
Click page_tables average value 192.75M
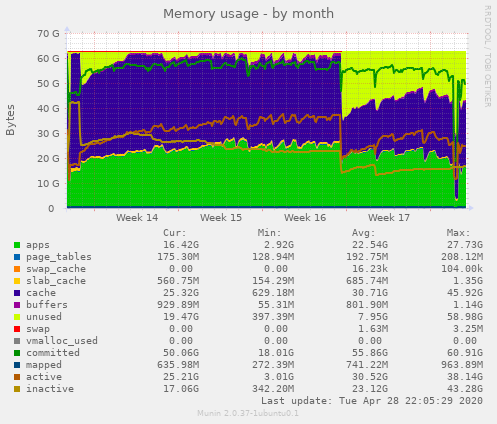367,257
